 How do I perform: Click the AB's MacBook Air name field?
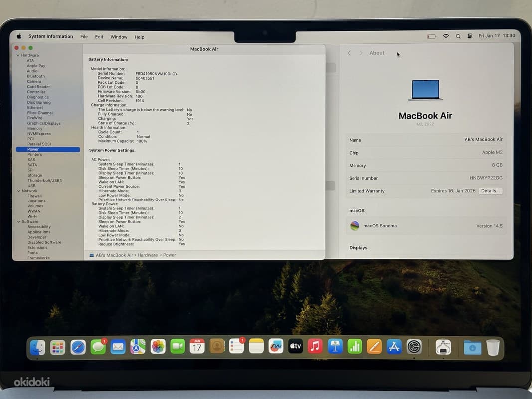(x=426, y=140)
